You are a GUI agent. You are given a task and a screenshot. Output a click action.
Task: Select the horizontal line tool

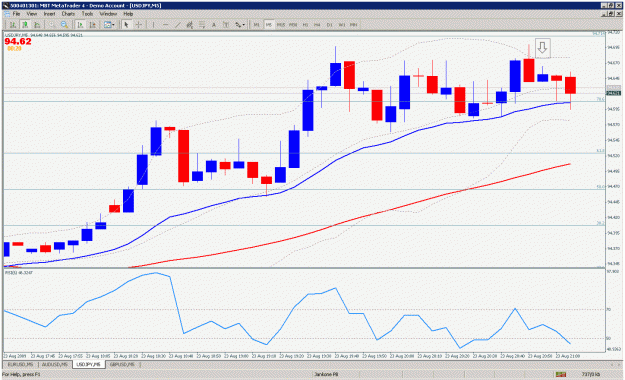pos(166,25)
